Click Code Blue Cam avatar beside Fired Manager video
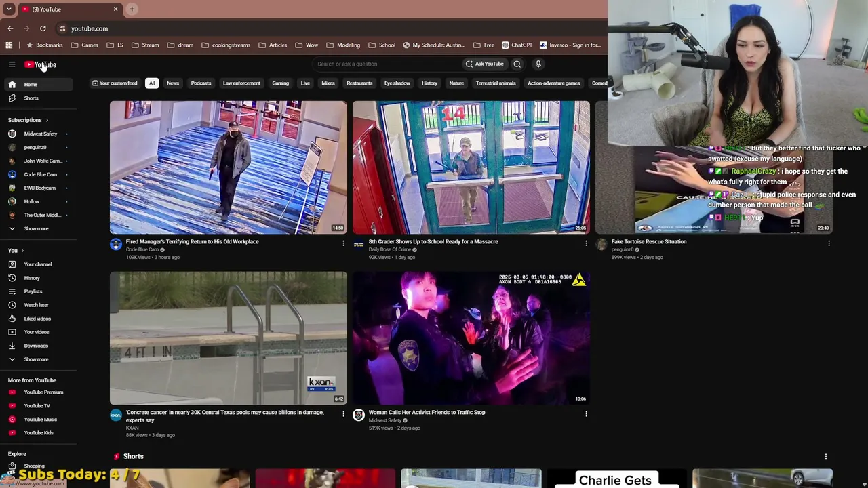The image size is (868, 488). pyautogui.click(x=116, y=245)
